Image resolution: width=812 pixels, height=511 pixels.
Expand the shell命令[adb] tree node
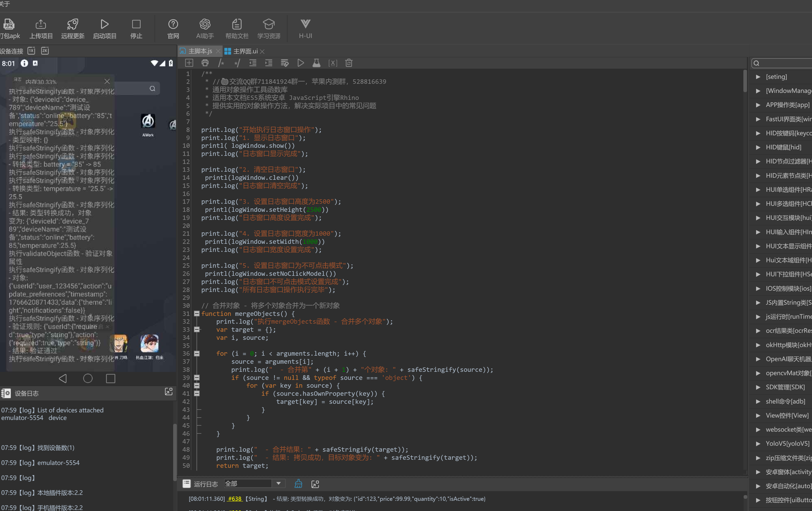(x=758, y=401)
